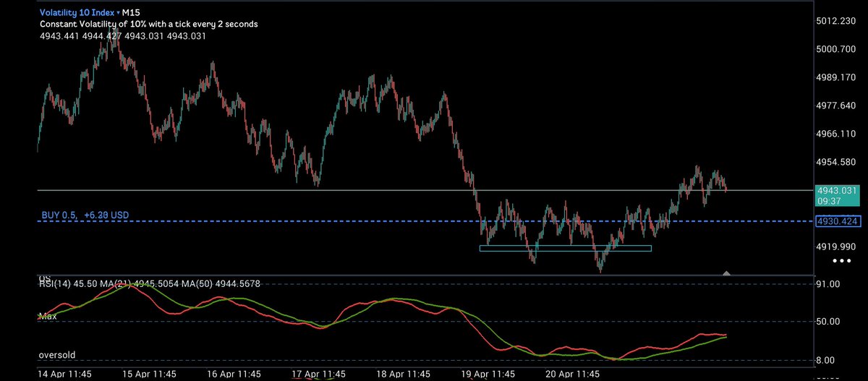
Task: Tap the RSI(14) indicator legend text
Action: (x=148, y=283)
